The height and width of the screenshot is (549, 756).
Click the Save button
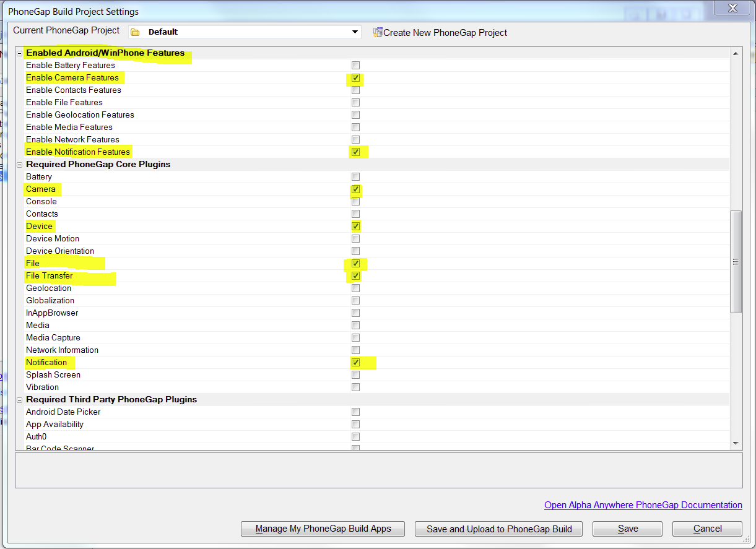(x=627, y=529)
